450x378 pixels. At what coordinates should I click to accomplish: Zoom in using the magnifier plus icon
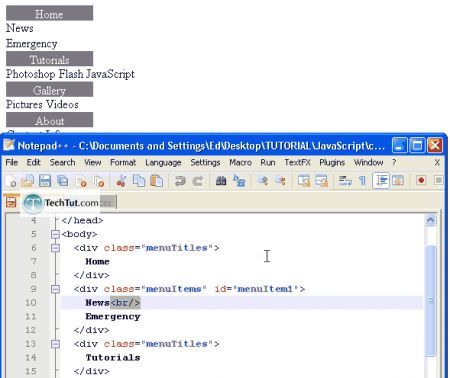tap(263, 181)
